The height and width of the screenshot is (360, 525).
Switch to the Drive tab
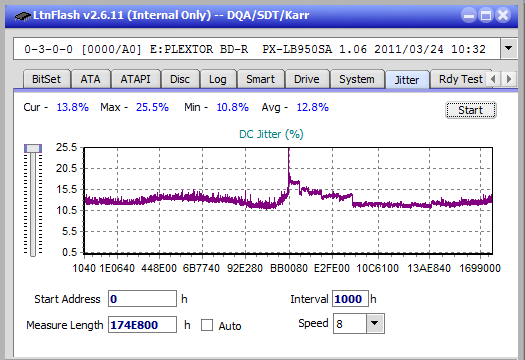[307, 79]
